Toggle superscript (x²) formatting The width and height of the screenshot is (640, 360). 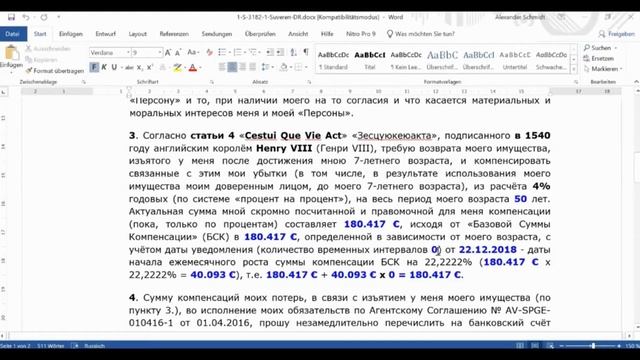150,67
